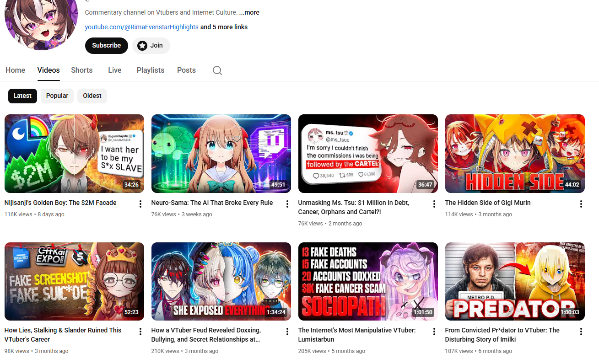Image resolution: width=599 pixels, height=364 pixels.
Task: Switch to the Posts tab
Action: coord(186,70)
